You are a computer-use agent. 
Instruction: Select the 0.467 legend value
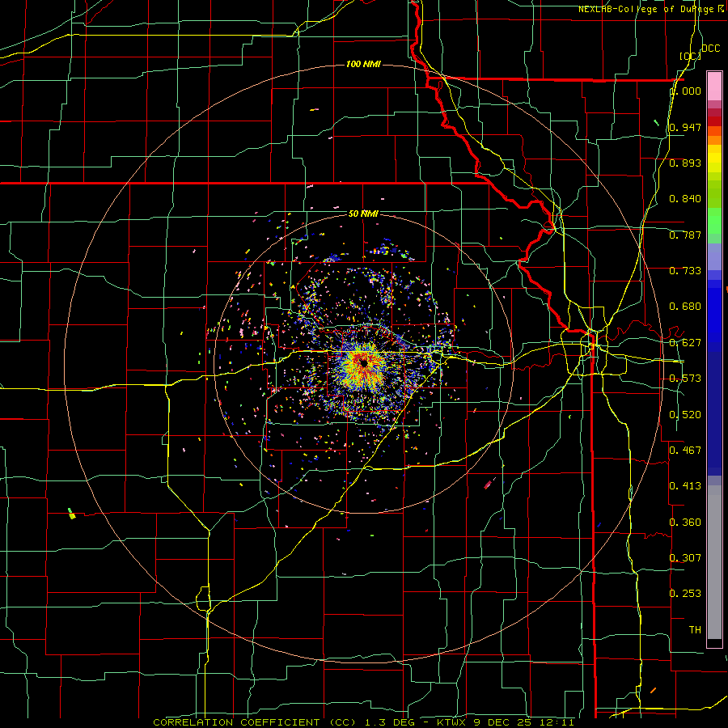tap(685, 451)
